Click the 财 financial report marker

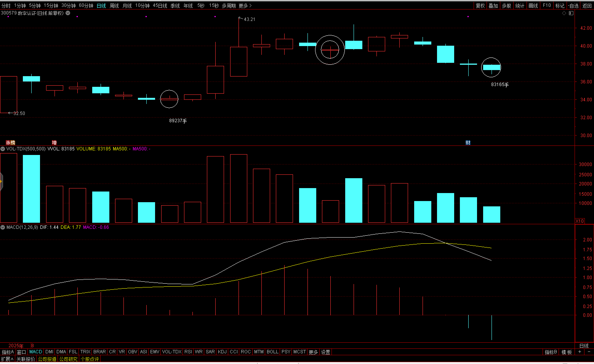click(x=468, y=143)
